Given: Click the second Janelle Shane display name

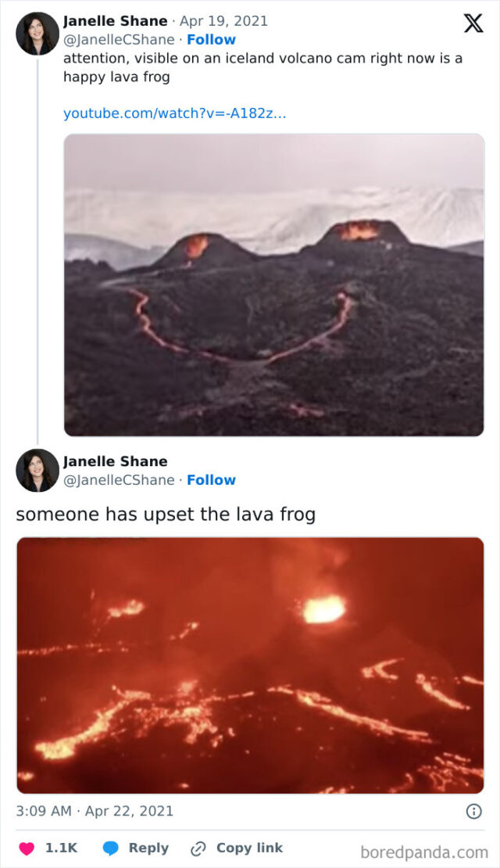Looking at the screenshot, I should [x=115, y=461].
